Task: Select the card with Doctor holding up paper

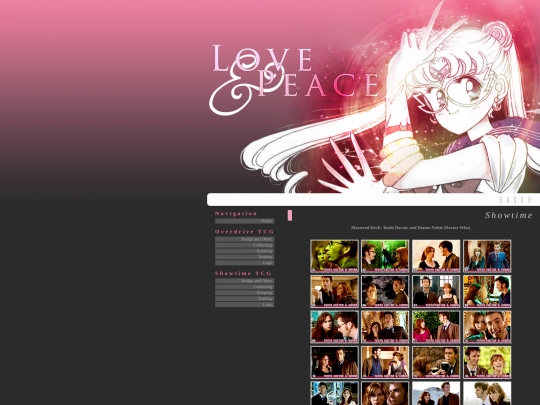Action: (x=334, y=291)
